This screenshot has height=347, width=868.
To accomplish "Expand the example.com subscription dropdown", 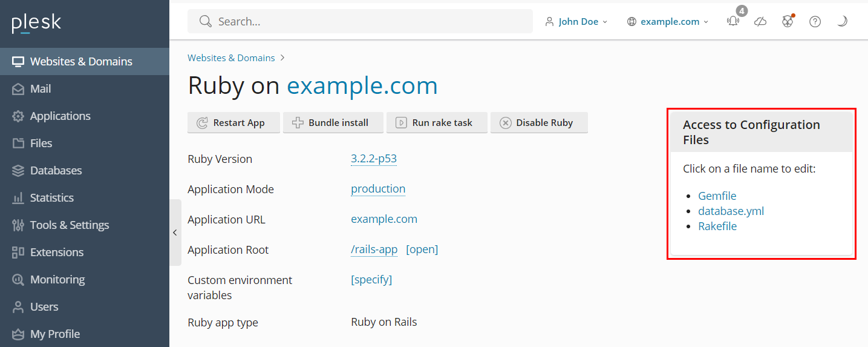I will pyautogui.click(x=668, y=22).
